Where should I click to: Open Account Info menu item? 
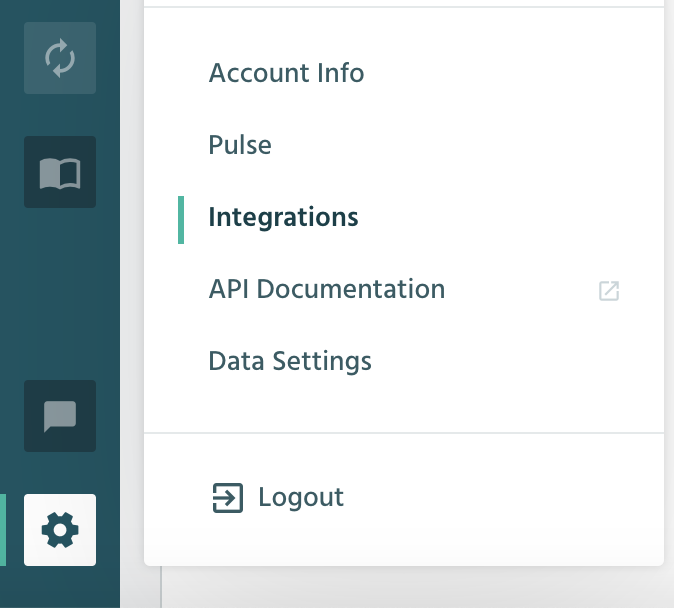(x=286, y=73)
